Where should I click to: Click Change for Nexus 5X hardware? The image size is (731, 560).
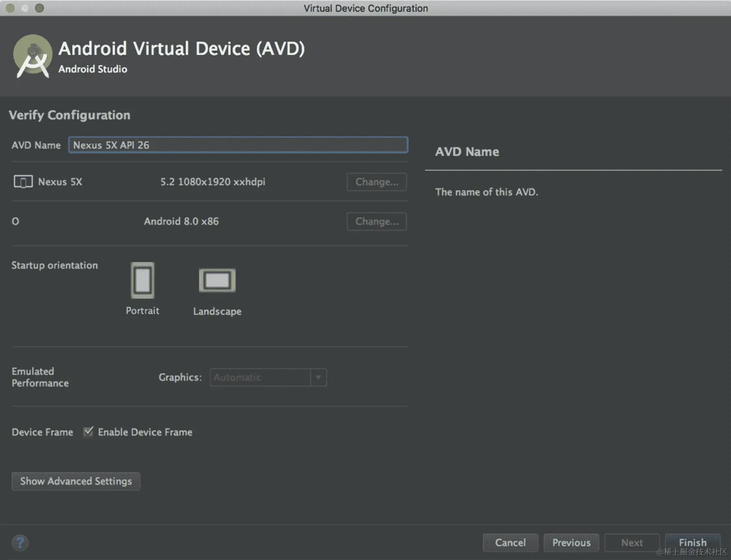coord(377,182)
